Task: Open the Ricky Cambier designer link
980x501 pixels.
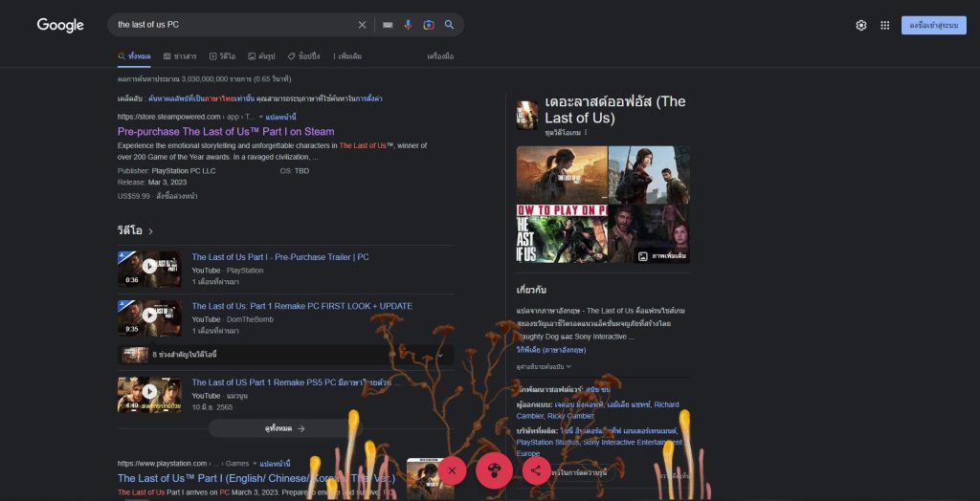Action: [x=571, y=416]
